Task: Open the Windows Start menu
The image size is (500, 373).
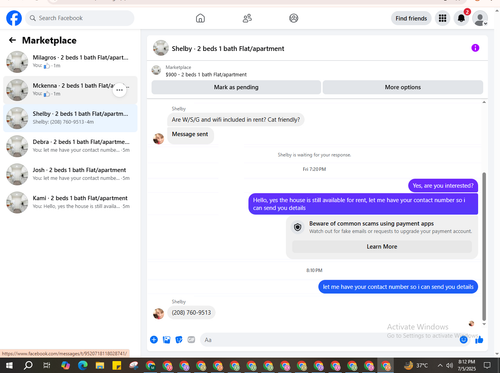Action: pyautogui.click(x=9, y=365)
